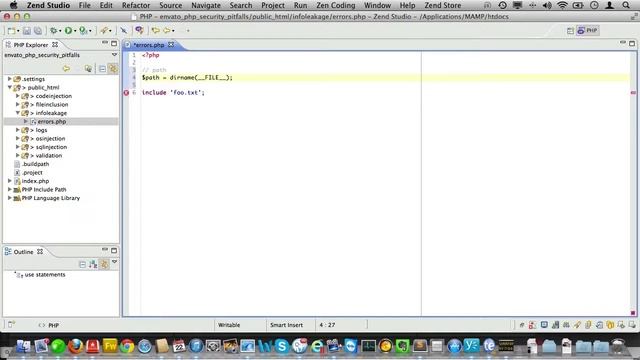Select the validation folder
The image size is (640, 360).
point(49,156)
